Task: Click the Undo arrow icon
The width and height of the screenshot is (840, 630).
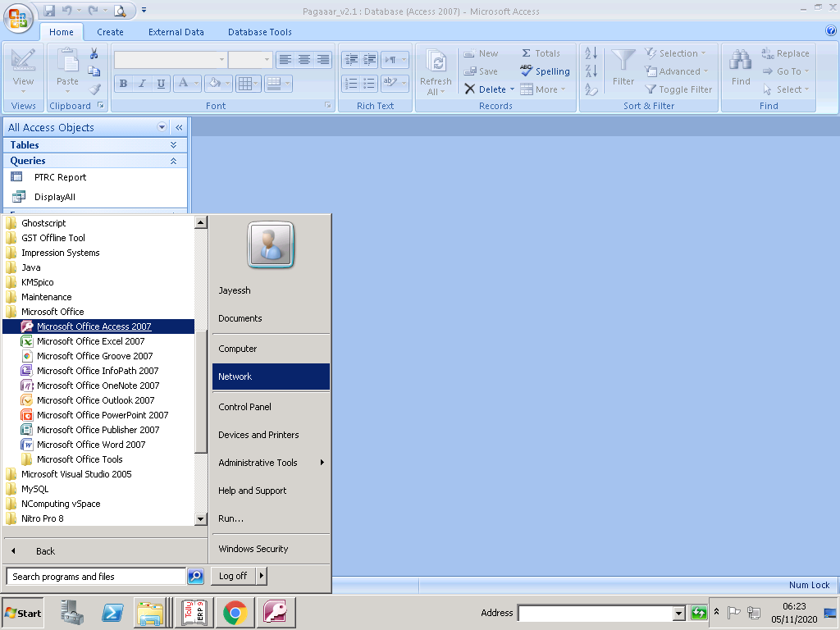Action: pos(66,10)
